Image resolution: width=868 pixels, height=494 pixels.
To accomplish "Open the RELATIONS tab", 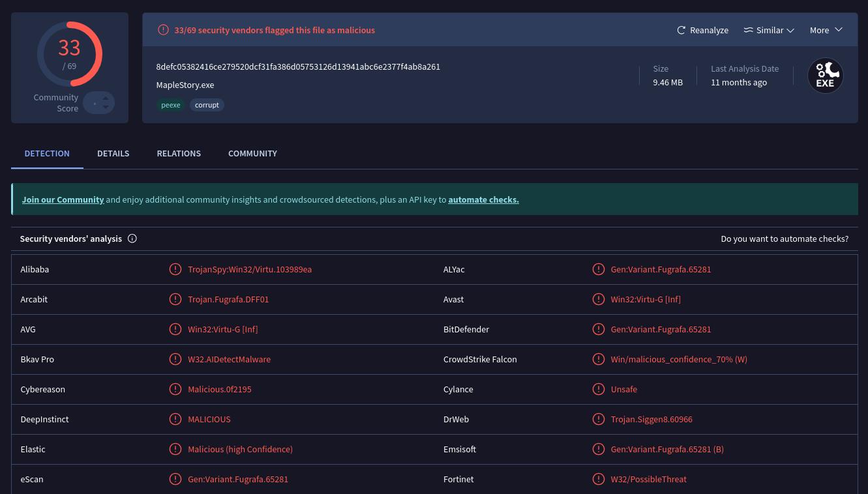I will pyautogui.click(x=179, y=154).
